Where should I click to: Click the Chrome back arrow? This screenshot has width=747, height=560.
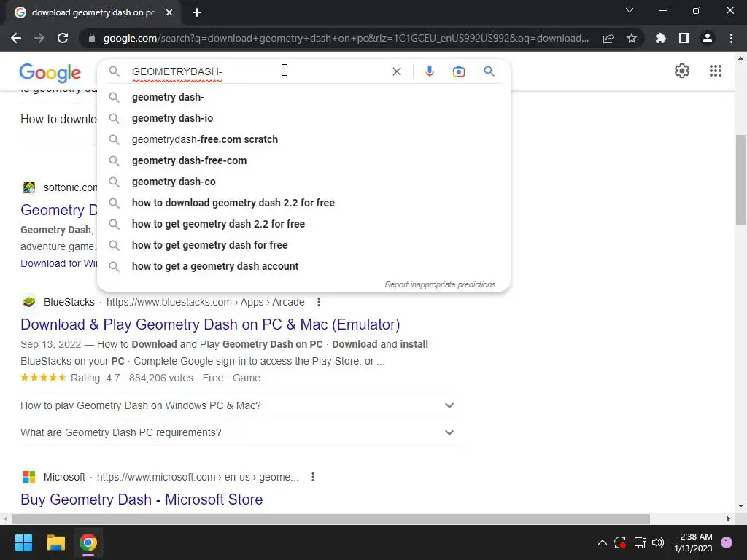tap(16, 38)
